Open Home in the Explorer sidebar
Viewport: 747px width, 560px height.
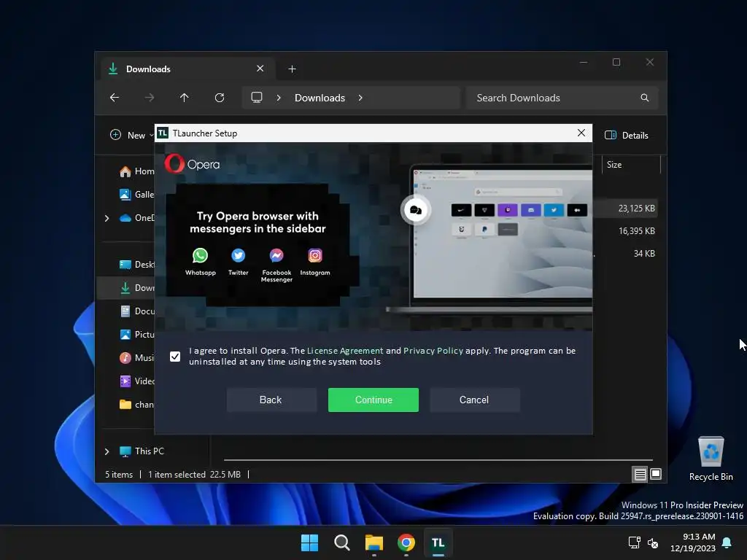click(x=136, y=171)
